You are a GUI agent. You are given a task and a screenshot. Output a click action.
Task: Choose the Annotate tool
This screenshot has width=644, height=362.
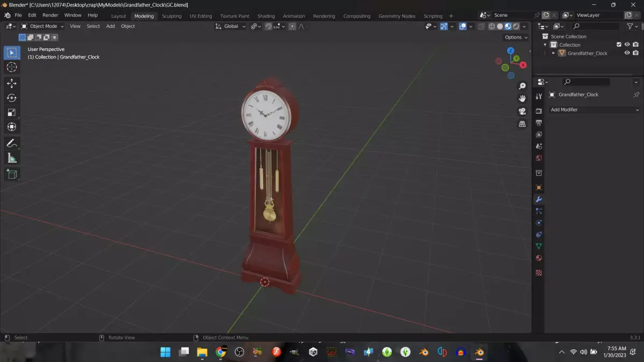[12, 143]
